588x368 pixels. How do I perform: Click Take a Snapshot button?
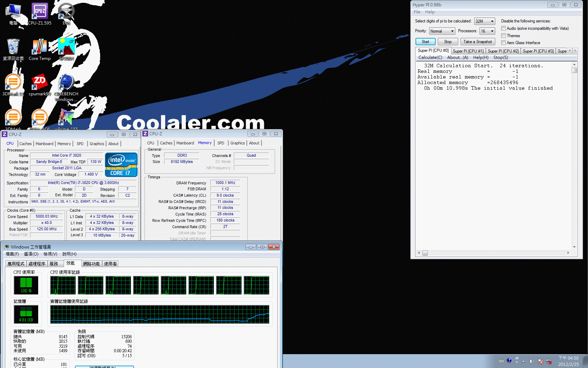click(478, 42)
